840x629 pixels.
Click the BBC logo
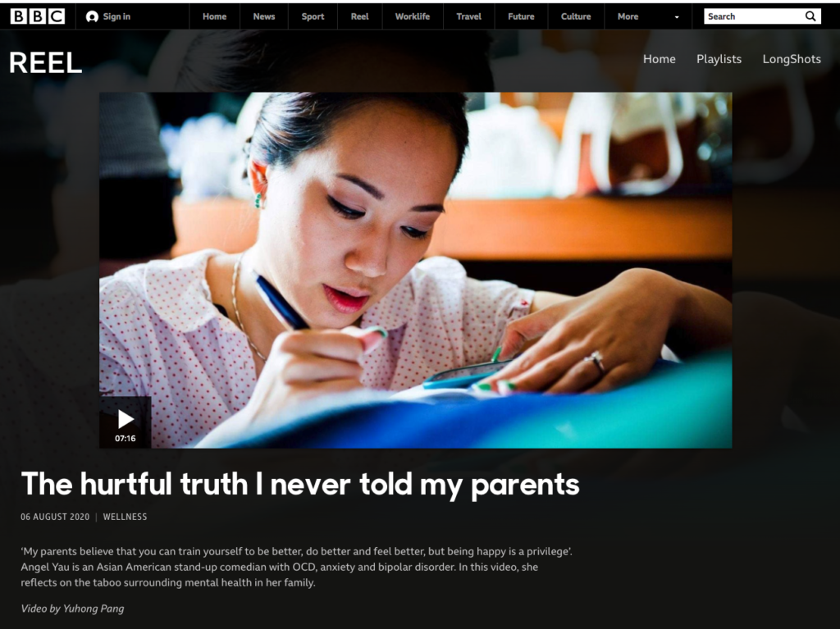38,16
